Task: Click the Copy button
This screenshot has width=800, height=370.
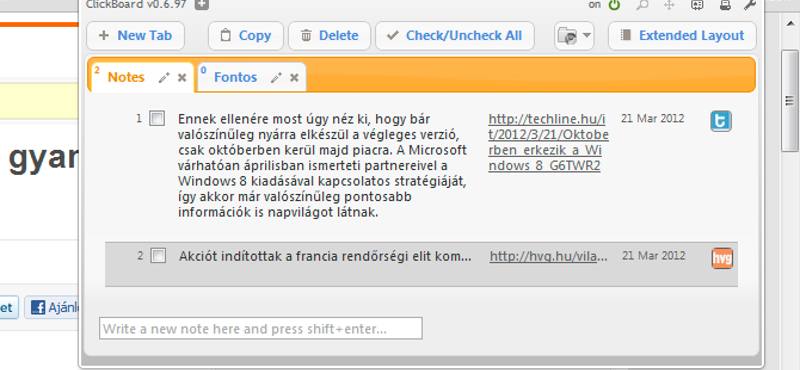Action: click(x=245, y=36)
